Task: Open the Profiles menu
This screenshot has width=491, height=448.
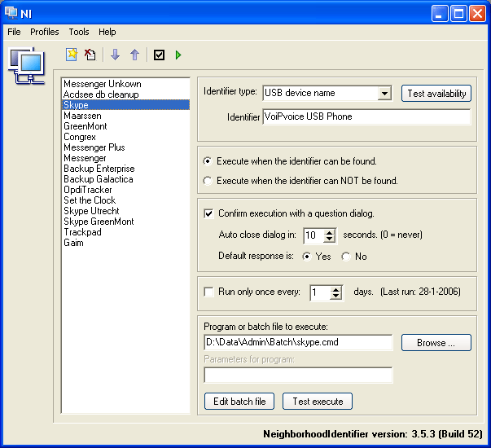Action: [45, 32]
